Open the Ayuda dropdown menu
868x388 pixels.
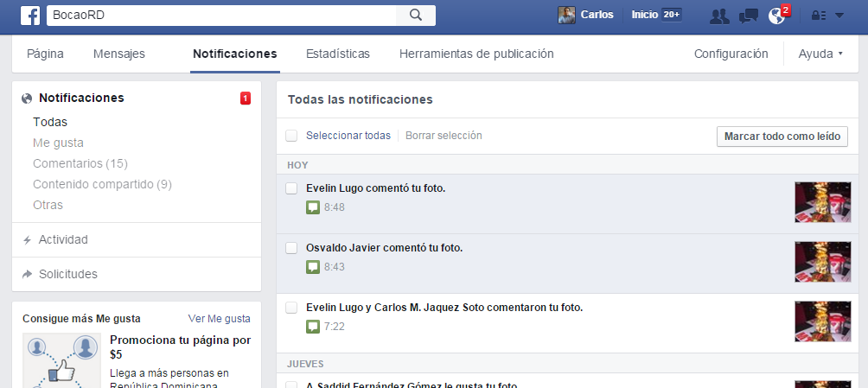pyautogui.click(x=820, y=54)
